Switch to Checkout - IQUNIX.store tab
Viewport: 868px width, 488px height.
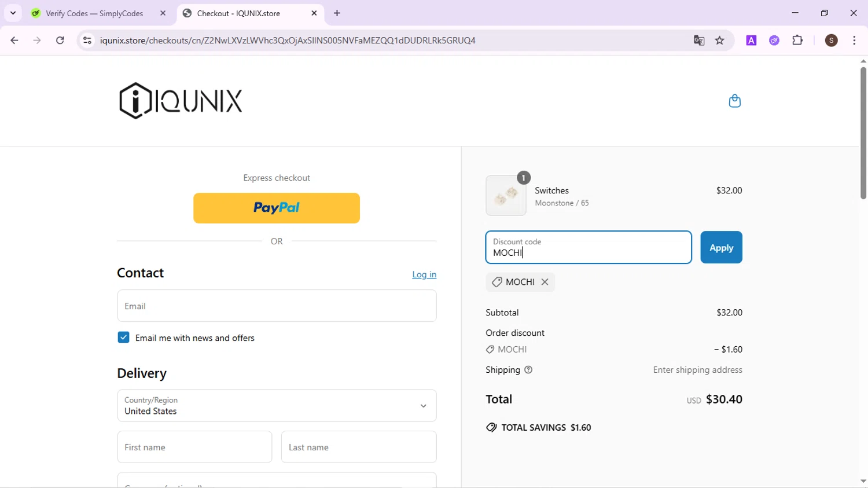pyautogui.click(x=238, y=13)
